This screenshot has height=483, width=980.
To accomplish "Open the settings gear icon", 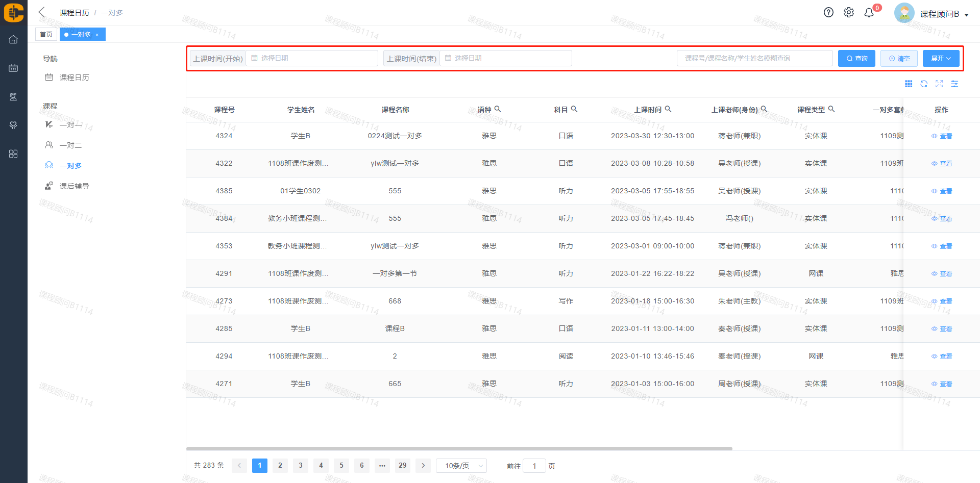I will point(848,13).
